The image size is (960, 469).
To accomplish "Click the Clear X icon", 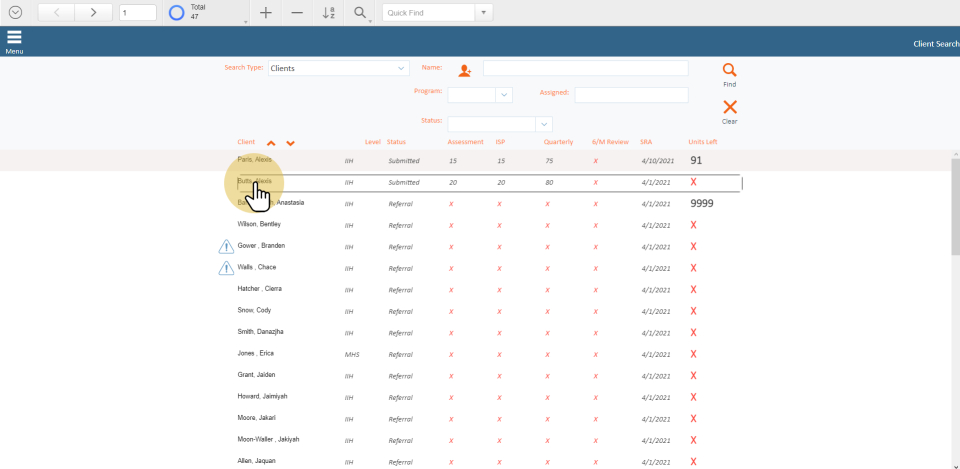I will tap(729, 107).
